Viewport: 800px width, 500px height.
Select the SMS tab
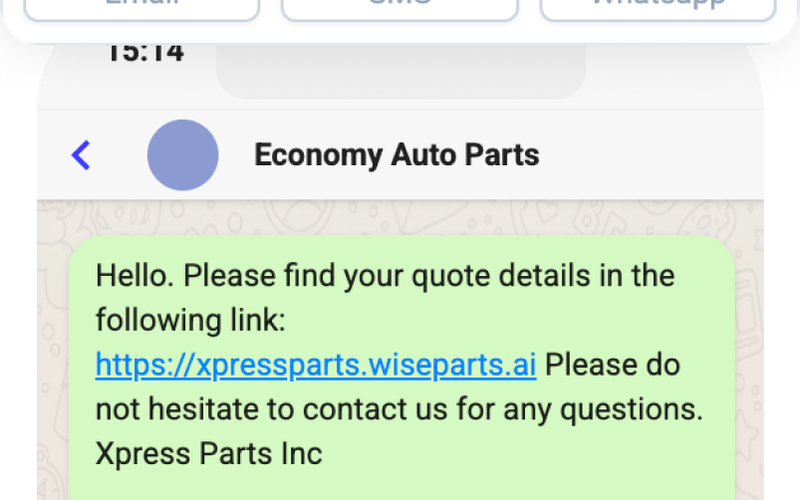pyautogui.click(x=399, y=8)
